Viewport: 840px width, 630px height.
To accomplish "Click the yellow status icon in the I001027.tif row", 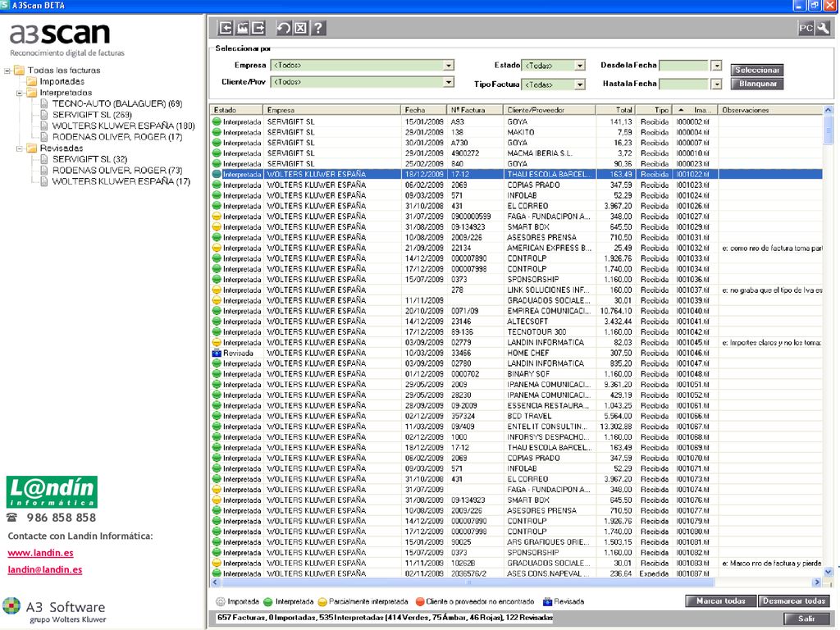I will click(217, 217).
